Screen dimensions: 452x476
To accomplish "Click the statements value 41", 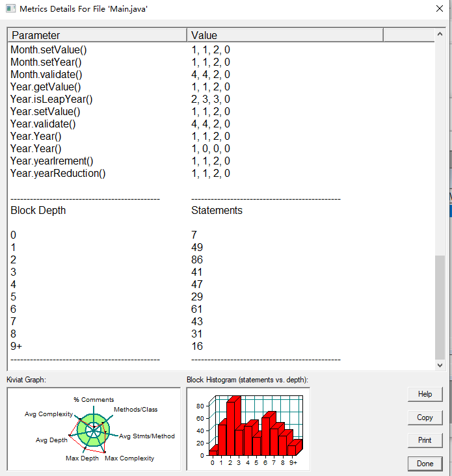I will (x=196, y=272).
